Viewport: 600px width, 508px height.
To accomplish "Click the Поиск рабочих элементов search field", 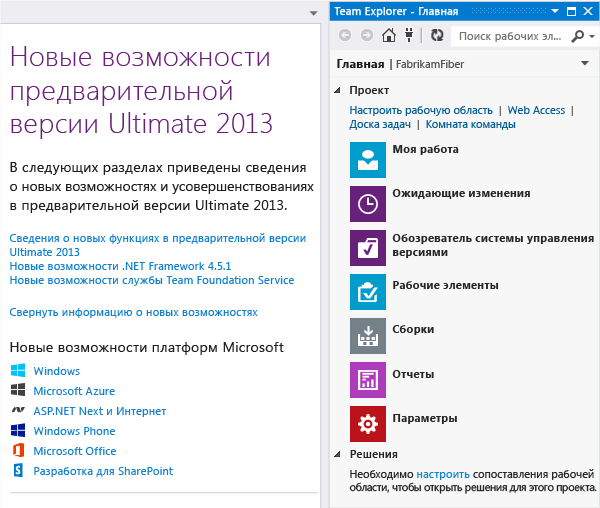I will coord(510,36).
